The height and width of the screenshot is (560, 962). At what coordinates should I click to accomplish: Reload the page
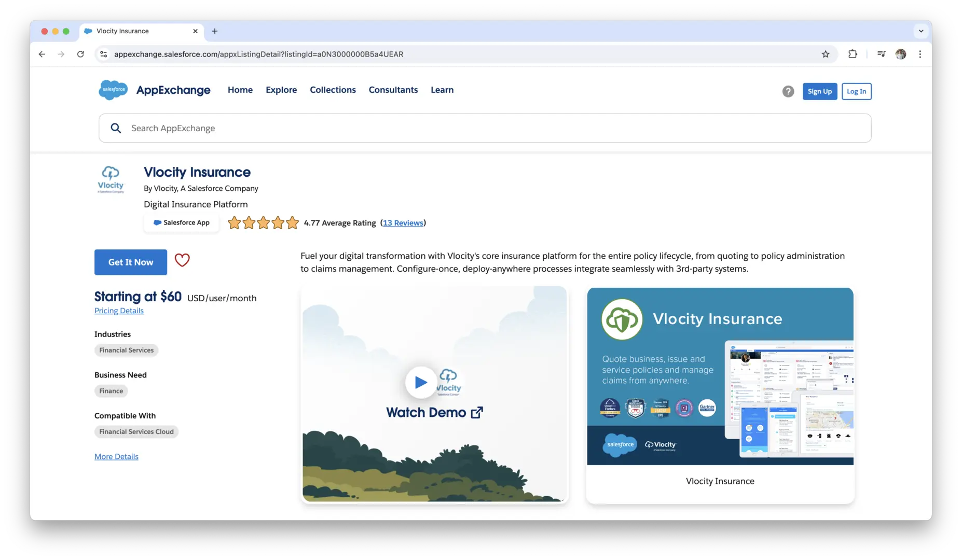pyautogui.click(x=80, y=54)
